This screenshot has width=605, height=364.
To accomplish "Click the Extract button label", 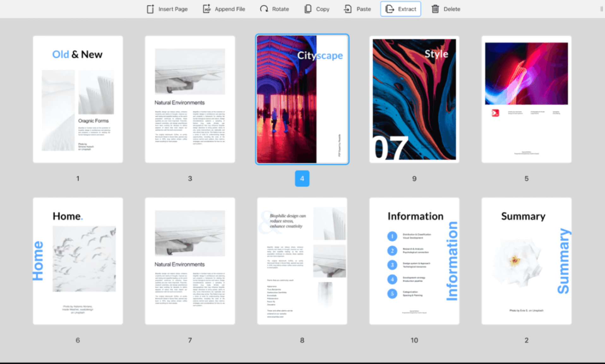I will [x=407, y=9].
